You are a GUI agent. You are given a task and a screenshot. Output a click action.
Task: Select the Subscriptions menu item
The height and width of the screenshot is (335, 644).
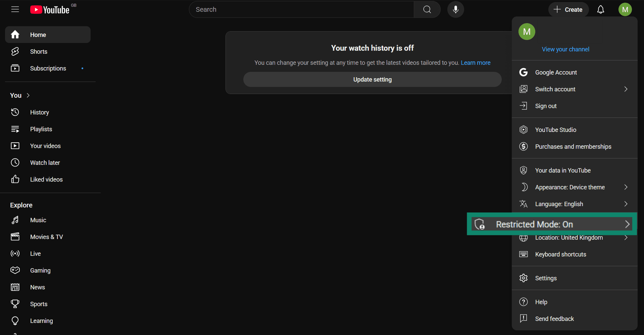pyautogui.click(x=48, y=68)
